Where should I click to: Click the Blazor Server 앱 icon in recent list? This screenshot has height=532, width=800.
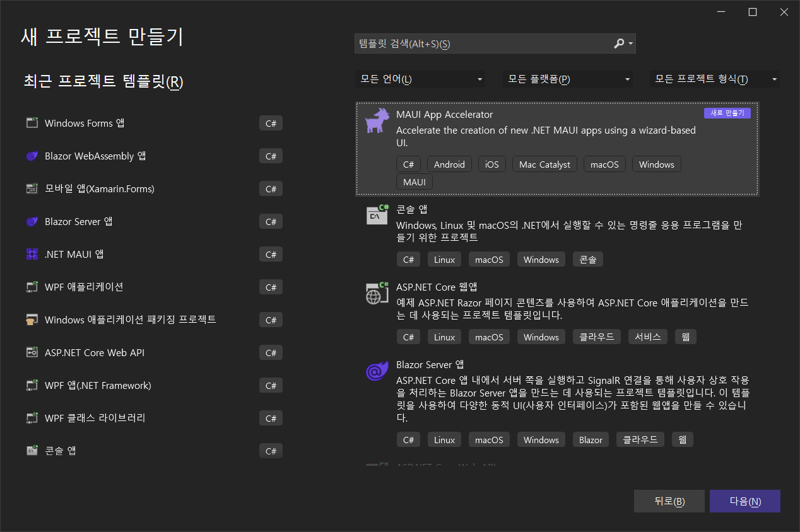click(32, 221)
